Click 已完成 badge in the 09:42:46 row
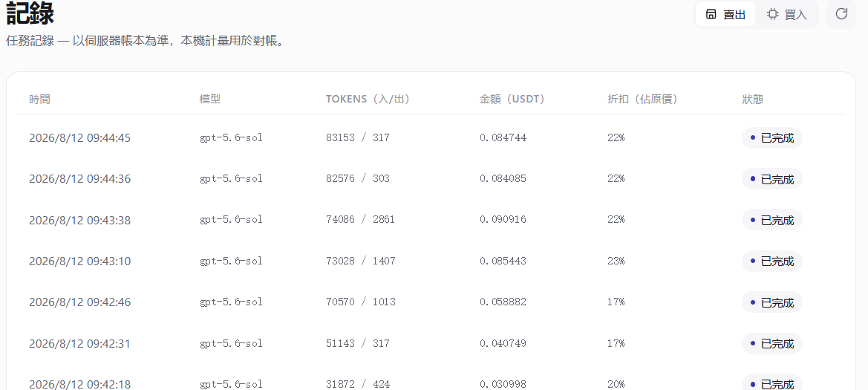Image resolution: width=868 pixels, height=390 pixels. point(771,302)
